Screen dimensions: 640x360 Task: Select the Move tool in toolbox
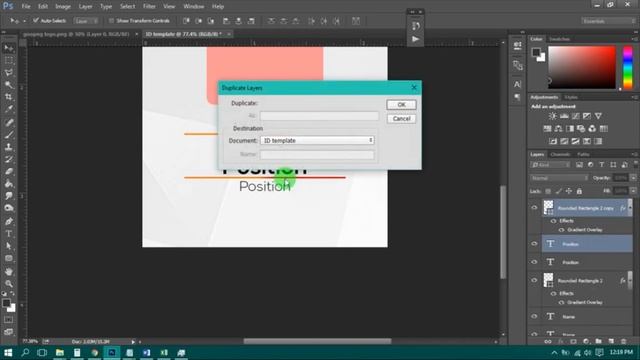[9, 49]
